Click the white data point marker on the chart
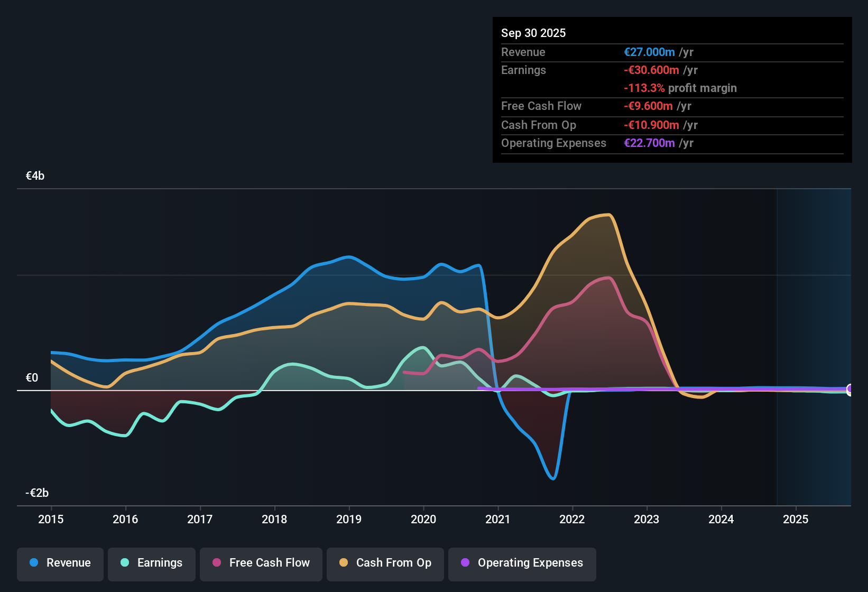Image resolution: width=868 pixels, height=592 pixels. (x=850, y=390)
